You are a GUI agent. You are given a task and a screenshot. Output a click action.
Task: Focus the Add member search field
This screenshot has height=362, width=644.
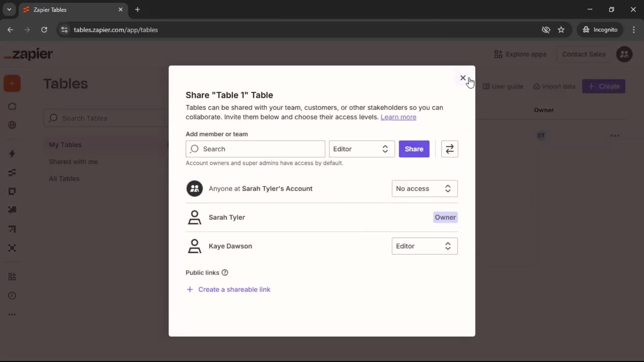tap(255, 149)
